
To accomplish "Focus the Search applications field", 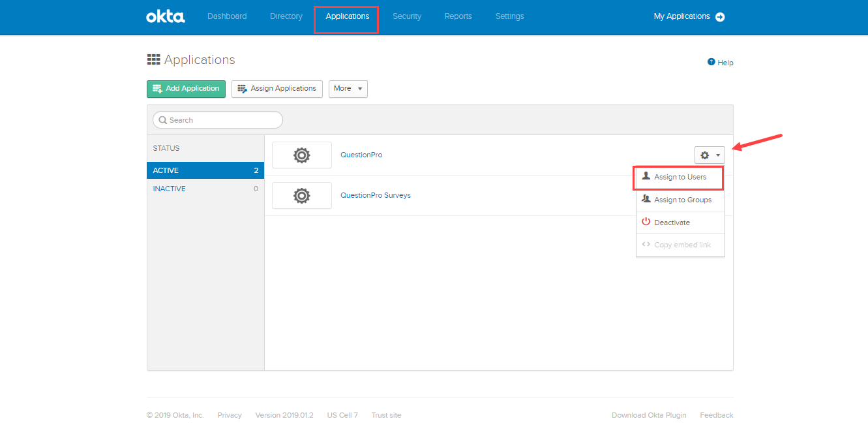I will pyautogui.click(x=218, y=120).
